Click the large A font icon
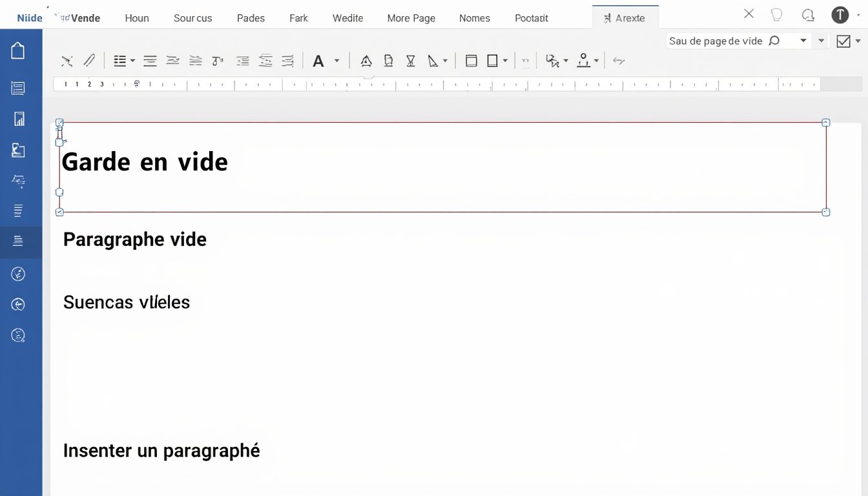 (x=318, y=61)
